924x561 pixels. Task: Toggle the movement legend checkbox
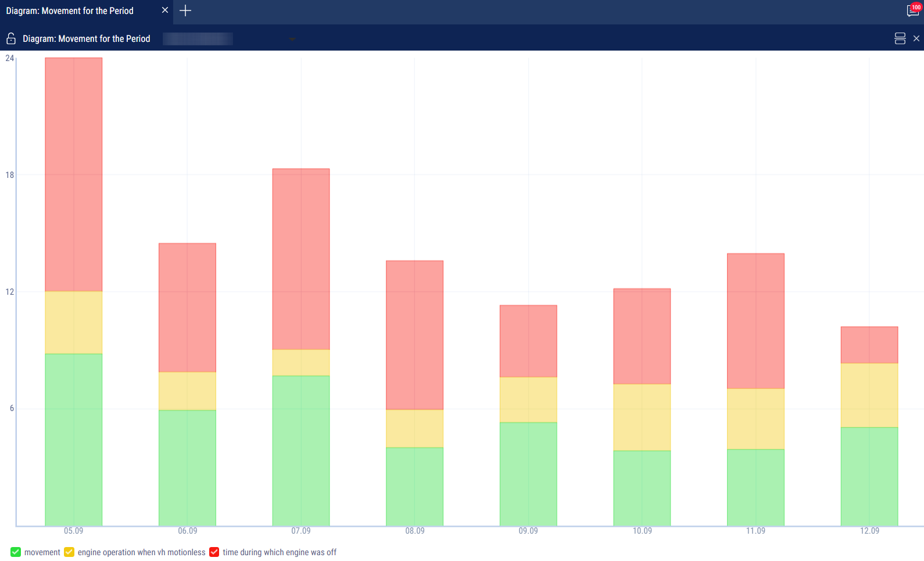16,552
